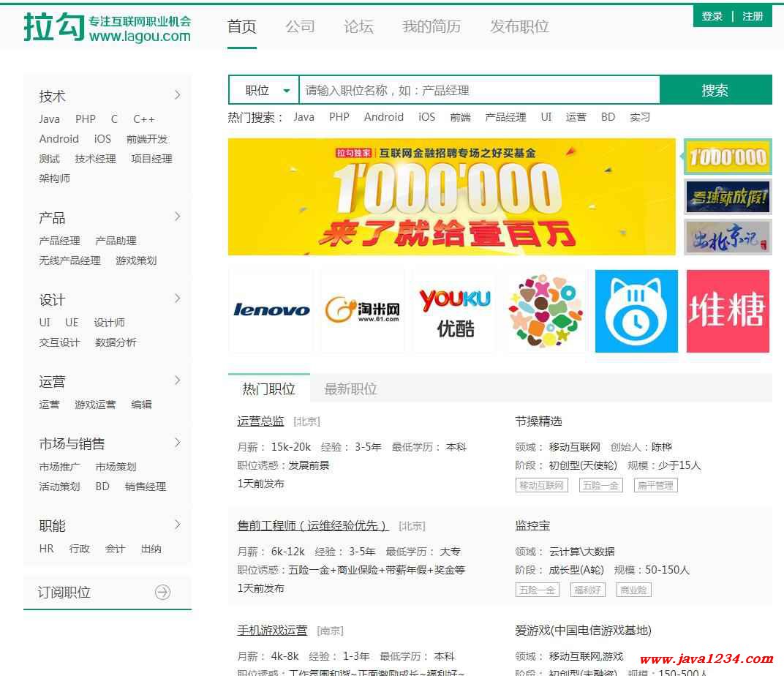The width and height of the screenshot is (784, 676).
Task: Click hot search term 产品经理
Action: (505, 117)
